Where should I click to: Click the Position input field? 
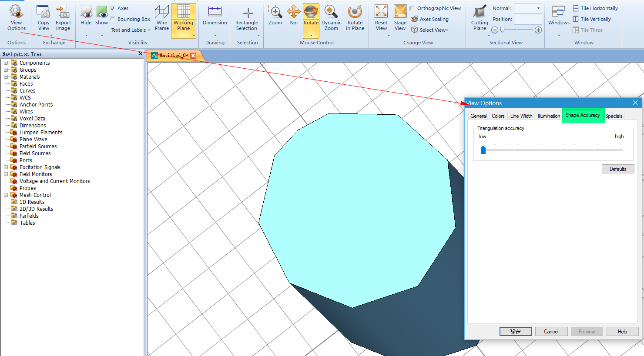coord(528,19)
